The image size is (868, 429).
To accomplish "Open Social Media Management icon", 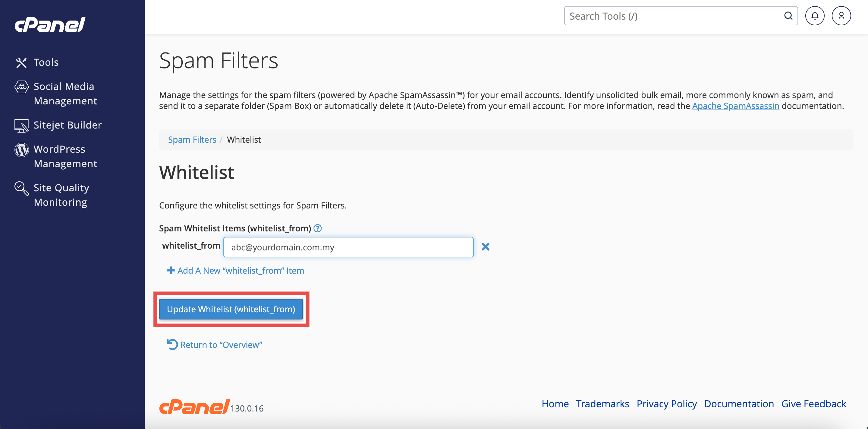I will pos(21,87).
